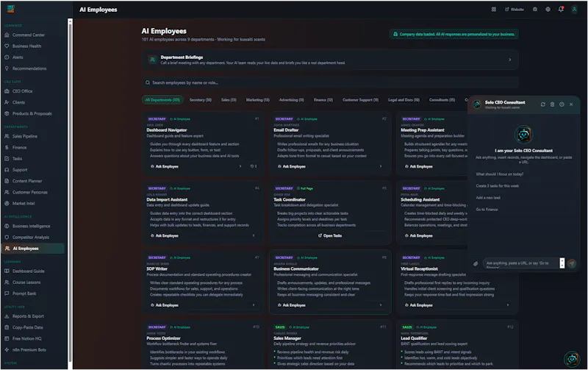Open Business Health sidebar item
The height and width of the screenshot is (370, 588).
pos(27,46)
